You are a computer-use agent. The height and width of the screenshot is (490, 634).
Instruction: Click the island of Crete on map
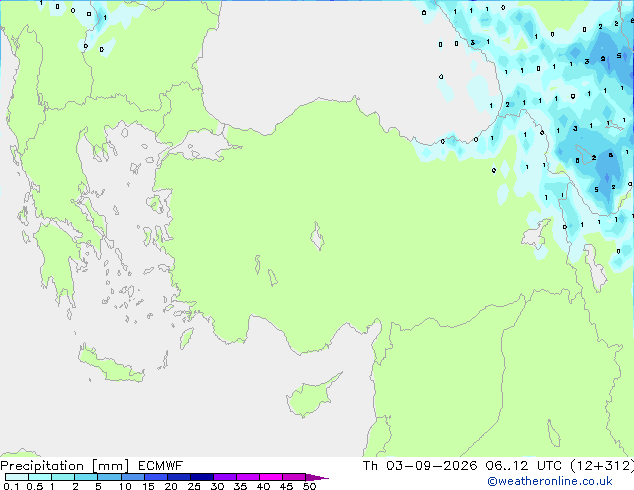click(x=110, y=365)
